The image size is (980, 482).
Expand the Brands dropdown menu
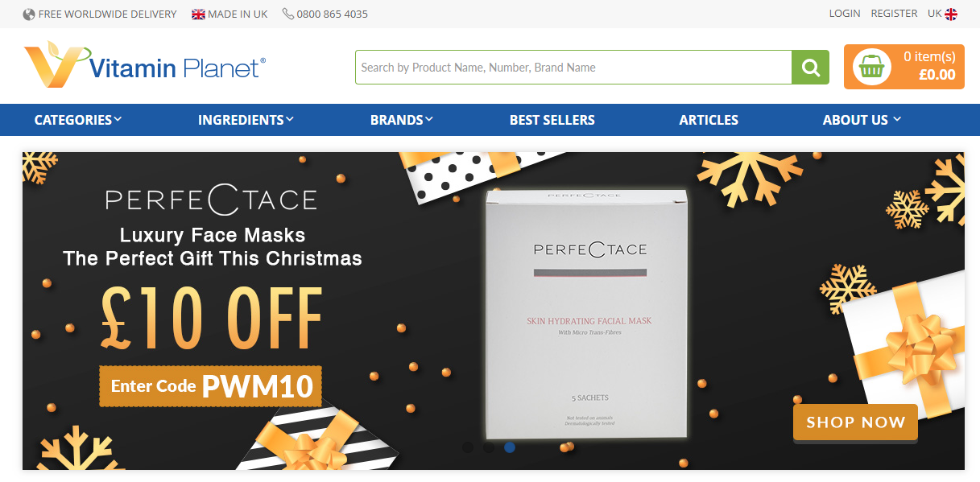(x=401, y=120)
